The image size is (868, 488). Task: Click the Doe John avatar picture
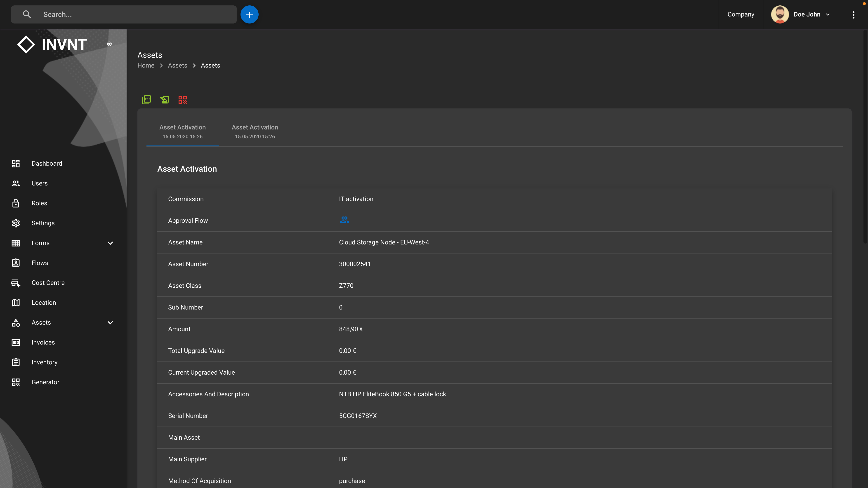click(780, 14)
